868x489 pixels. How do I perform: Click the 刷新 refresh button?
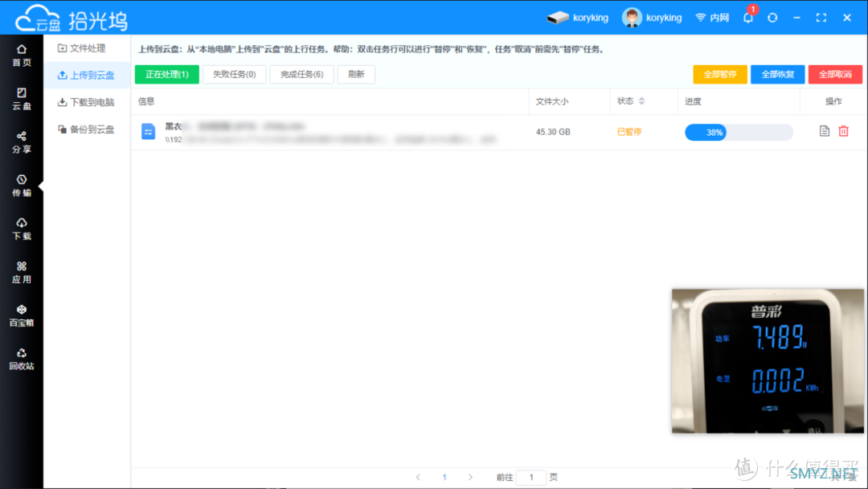(x=356, y=74)
